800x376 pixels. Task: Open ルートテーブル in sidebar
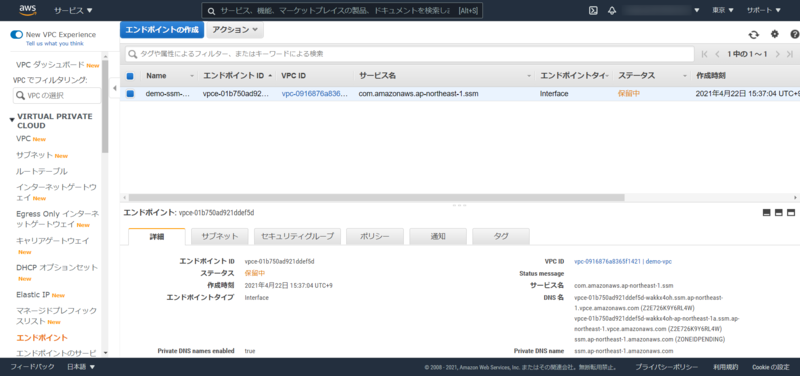pos(42,171)
